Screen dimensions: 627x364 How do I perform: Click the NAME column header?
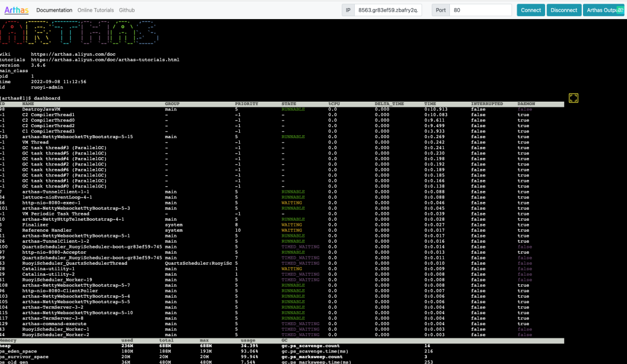[x=28, y=103]
